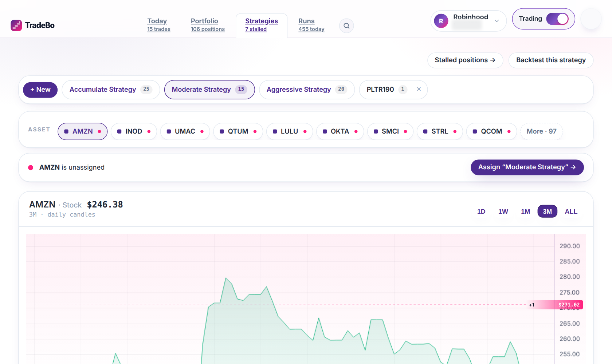This screenshot has height=364, width=612.
Task: Click the 455 today sublabel
Action: pyautogui.click(x=311, y=29)
